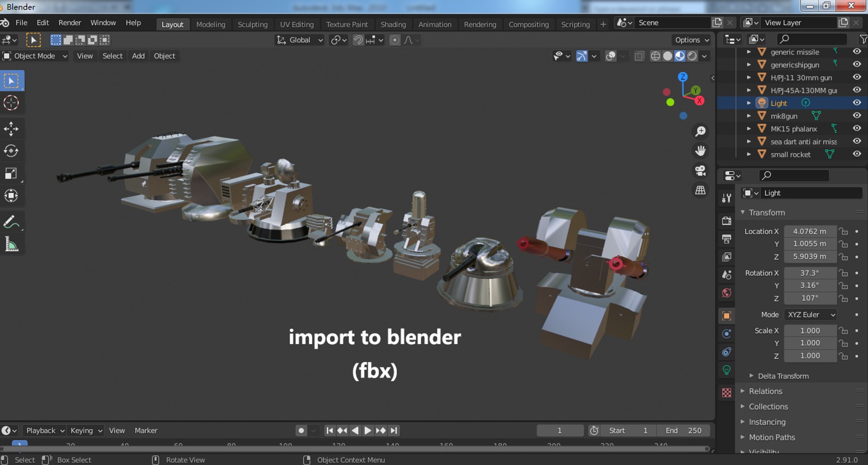Open Scene properties tab
Image resolution: width=868 pixels, height=465 pixels.
point(726,275)
